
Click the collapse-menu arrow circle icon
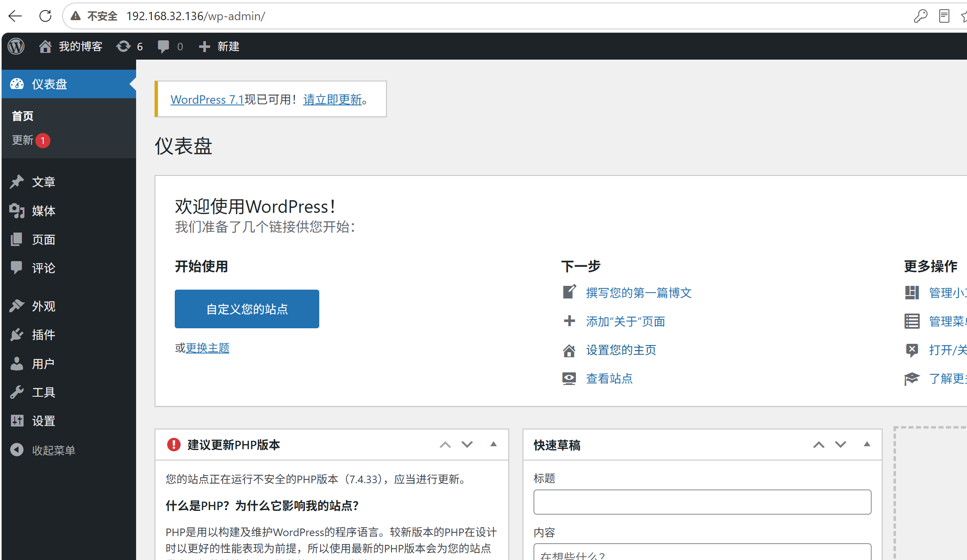click(17, 450)
